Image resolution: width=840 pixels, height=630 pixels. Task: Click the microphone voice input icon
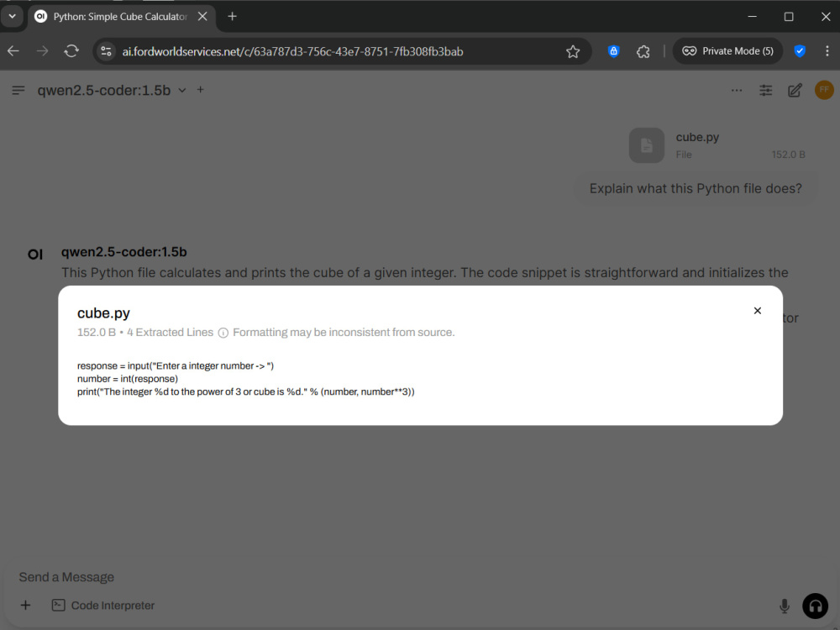click(x=785, y=606)
